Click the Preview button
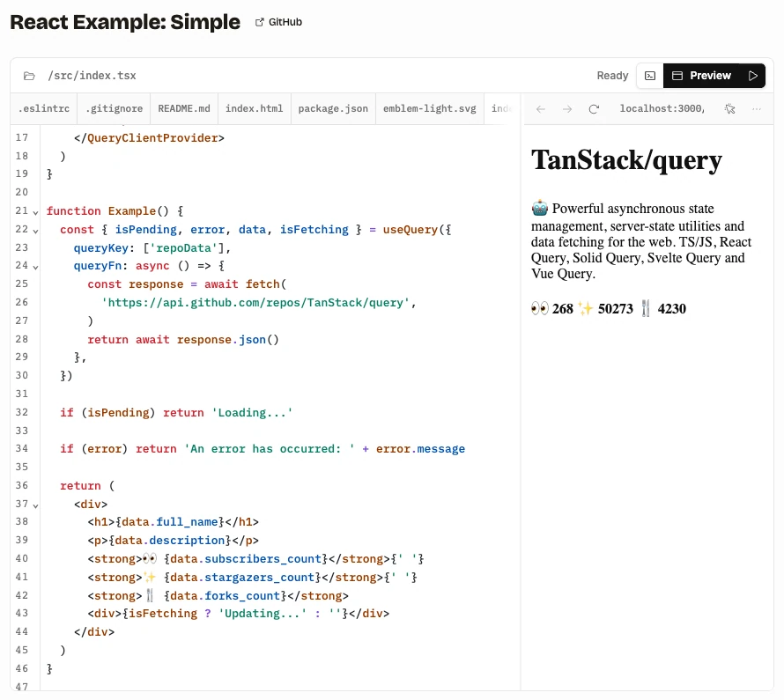Viewport: 784px width, 700px height. 701,76
